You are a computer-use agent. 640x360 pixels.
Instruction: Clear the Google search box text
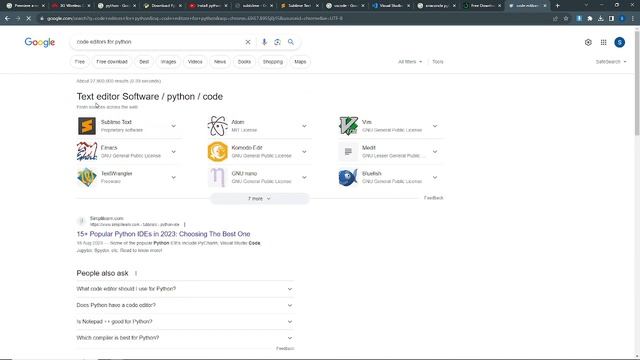coord(248,42)
